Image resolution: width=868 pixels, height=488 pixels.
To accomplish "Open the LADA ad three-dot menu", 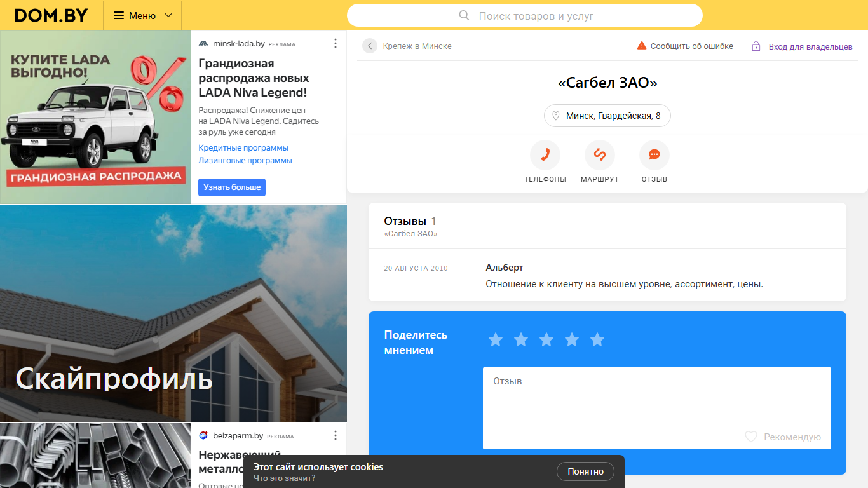I will 336,43.
